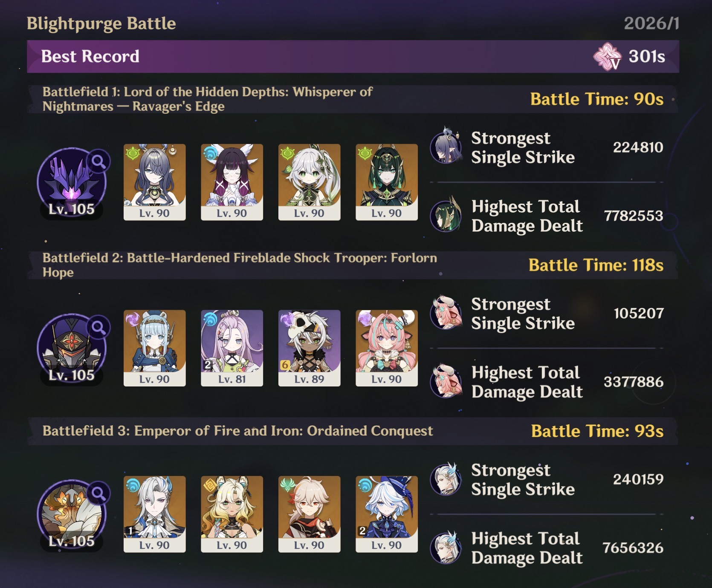Click the Best Record difficulty V medal icon
This screenshot has height=588, width=712.
coord(607,56)
